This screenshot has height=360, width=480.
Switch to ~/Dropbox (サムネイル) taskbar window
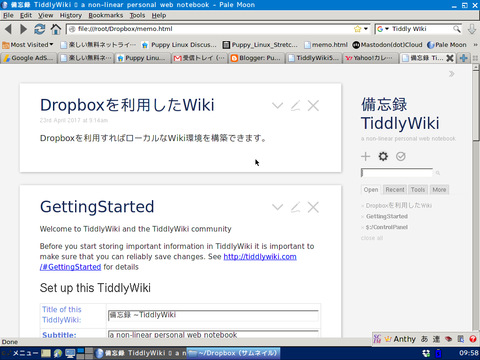tap(233, 353)
